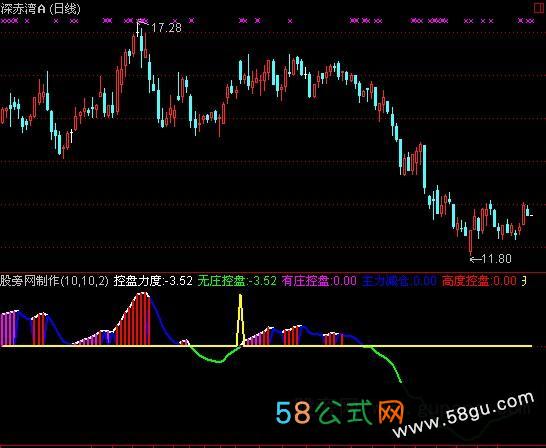Viewport: 546px width, 448px height.
Task: Click the 58公式网 colorful logo
Action: 340,413
